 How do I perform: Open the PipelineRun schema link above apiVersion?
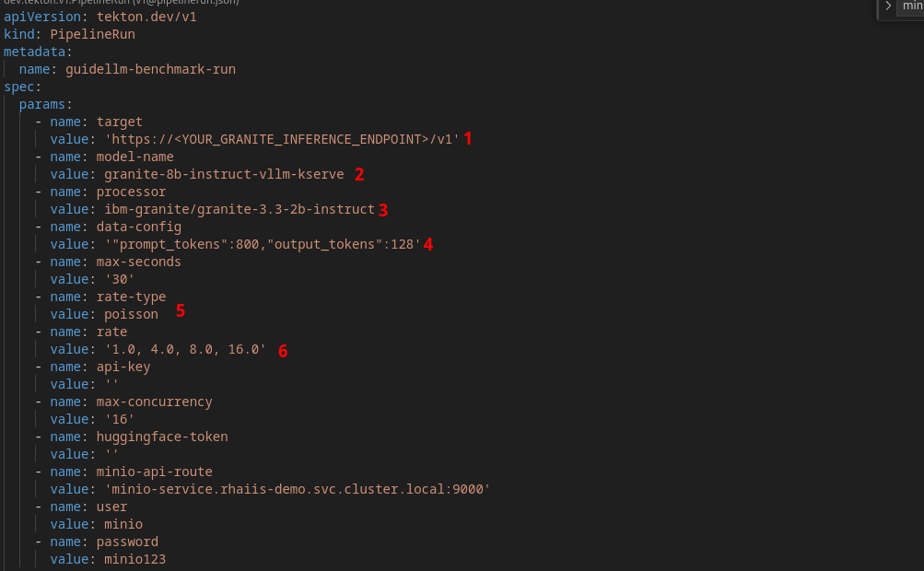click(x=120, y=2)
